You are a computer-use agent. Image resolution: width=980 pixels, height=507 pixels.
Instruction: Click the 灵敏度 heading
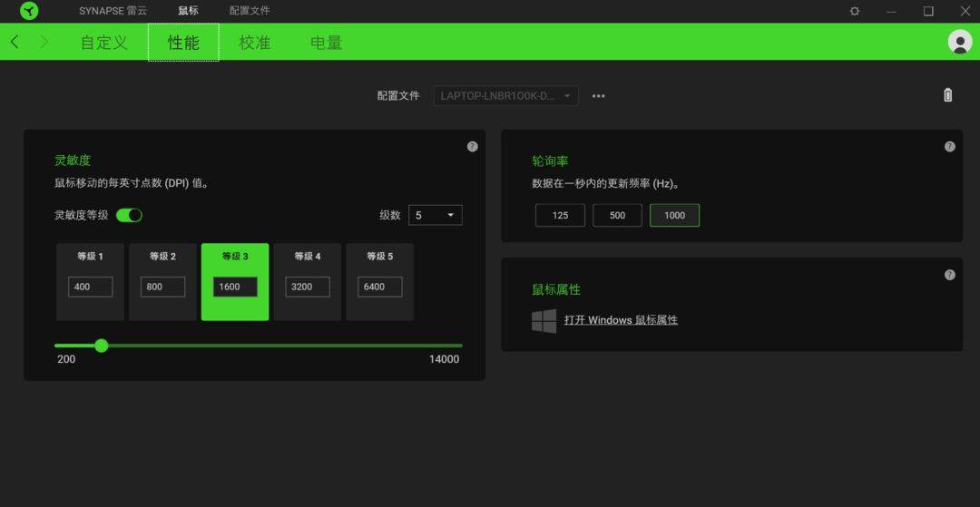(x=73, y=161)
